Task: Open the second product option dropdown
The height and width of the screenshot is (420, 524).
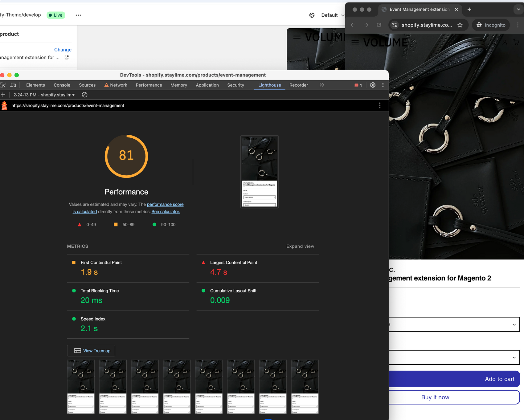Action: point(454,357)
